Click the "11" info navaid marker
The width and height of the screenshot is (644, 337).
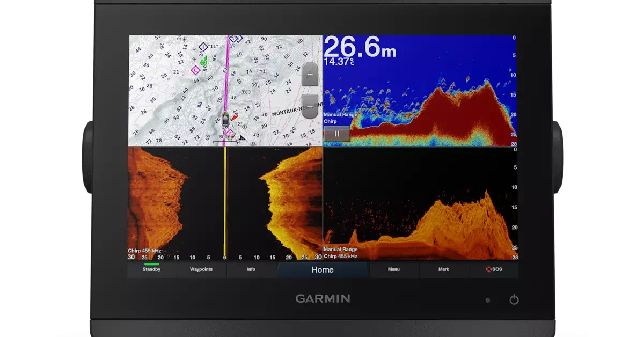203,46
